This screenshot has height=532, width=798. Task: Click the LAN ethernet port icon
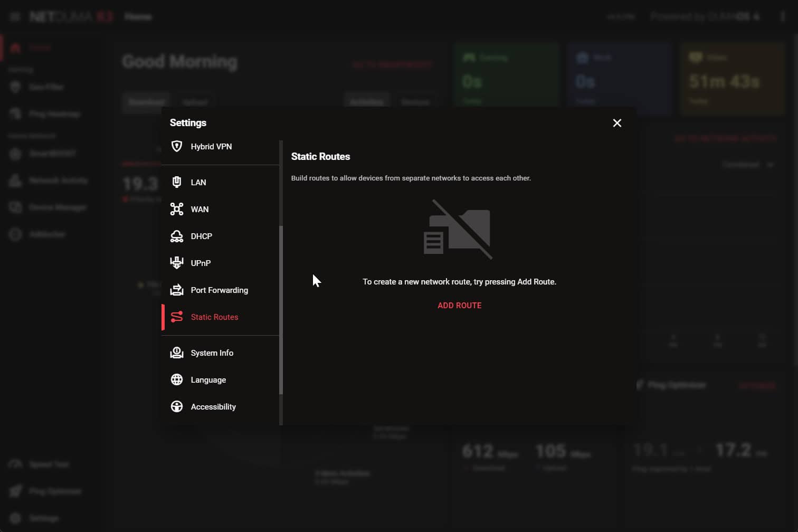tap(177, 182)
